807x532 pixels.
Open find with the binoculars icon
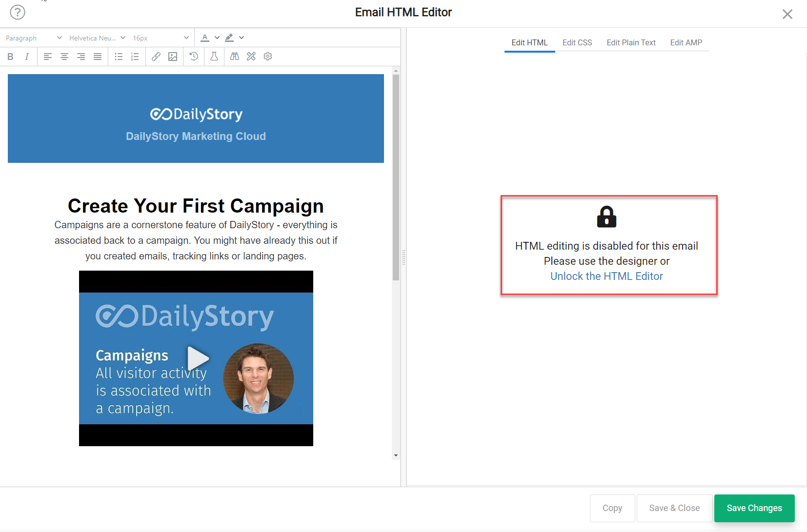(x=235, y=57)
